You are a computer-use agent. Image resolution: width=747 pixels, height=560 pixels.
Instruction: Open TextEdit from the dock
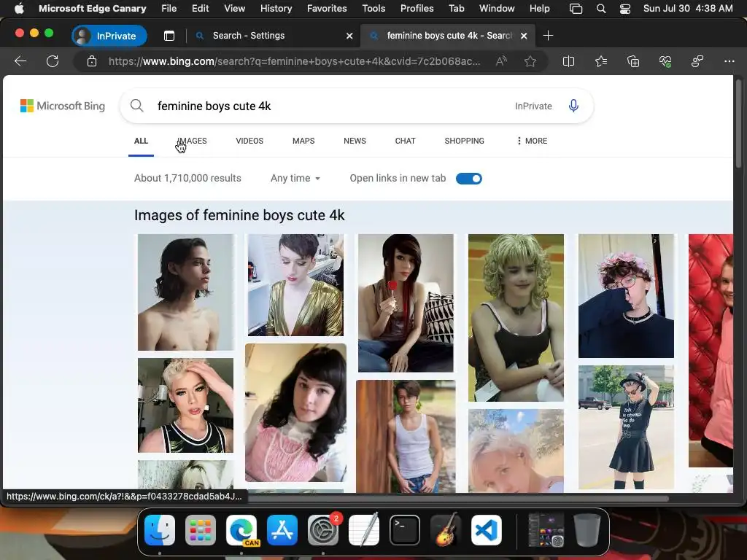(x=364, y=530)
